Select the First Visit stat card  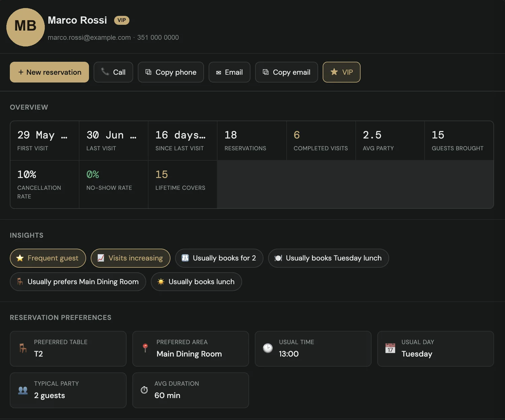(x=45, y=141)
